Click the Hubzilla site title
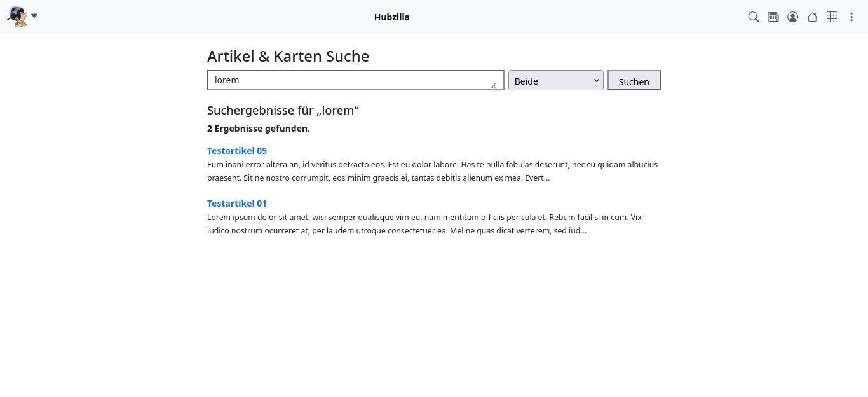The width and height of the screenshot is (868, 397). point(392,17)
